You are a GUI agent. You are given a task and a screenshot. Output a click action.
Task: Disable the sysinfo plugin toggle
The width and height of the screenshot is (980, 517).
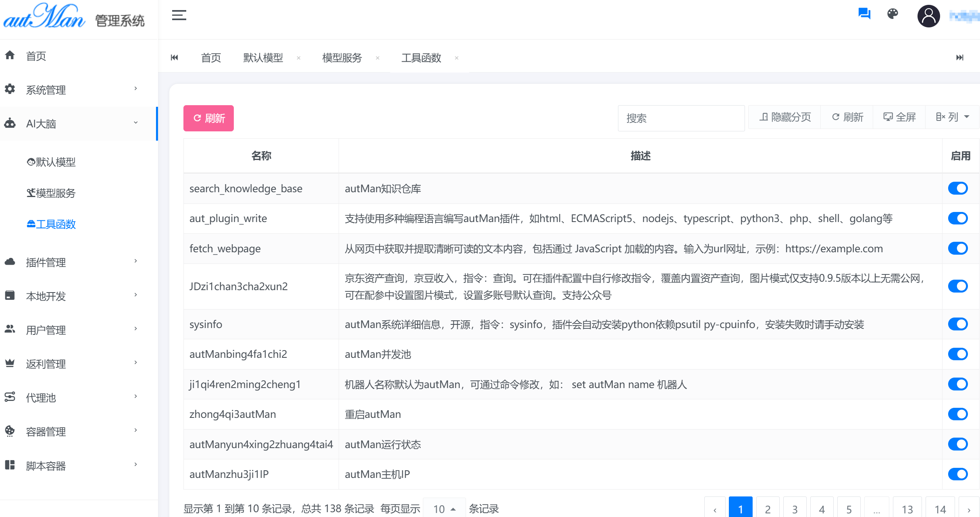tap(958, 324)
